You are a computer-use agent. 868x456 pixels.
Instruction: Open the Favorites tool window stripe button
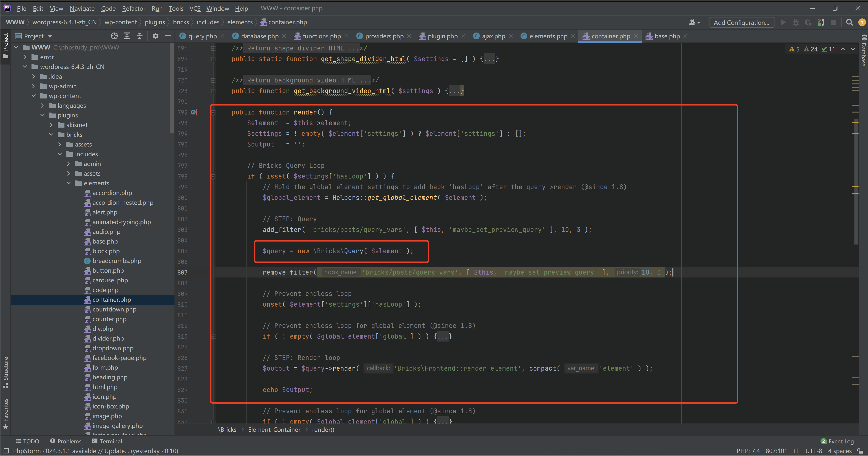pos(5,414)
